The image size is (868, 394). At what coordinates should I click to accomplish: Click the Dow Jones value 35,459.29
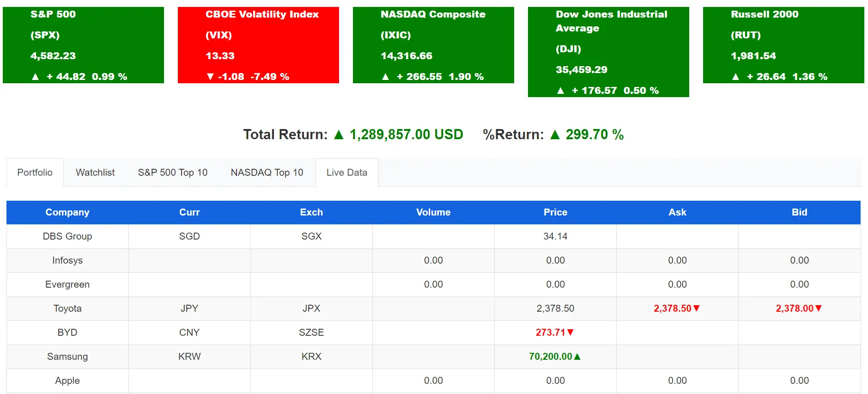pyautogui.click(x=582, y=70)
